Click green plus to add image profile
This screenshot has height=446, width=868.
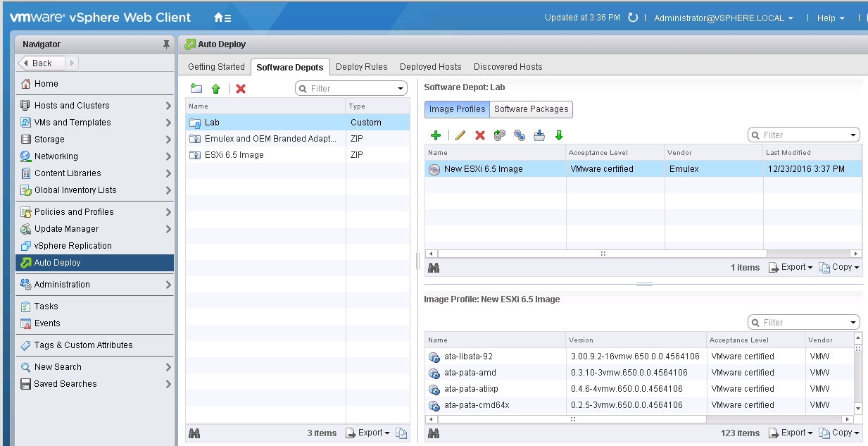click(x=436, y=135)
